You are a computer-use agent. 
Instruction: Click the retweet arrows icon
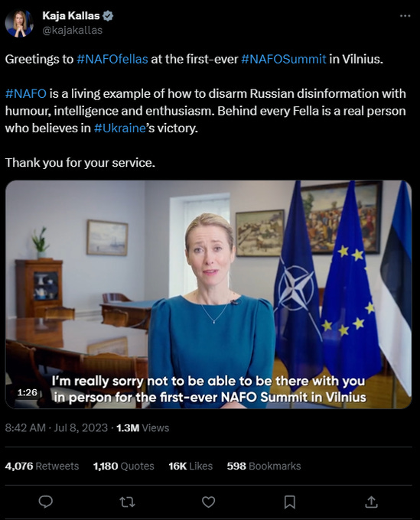[127, 502]
